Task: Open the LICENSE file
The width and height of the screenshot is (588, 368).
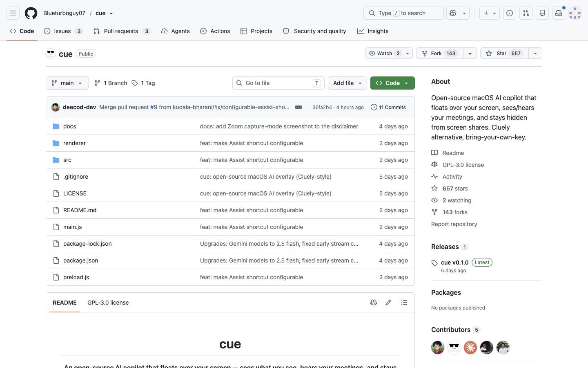Action: (x=75, y=193)
